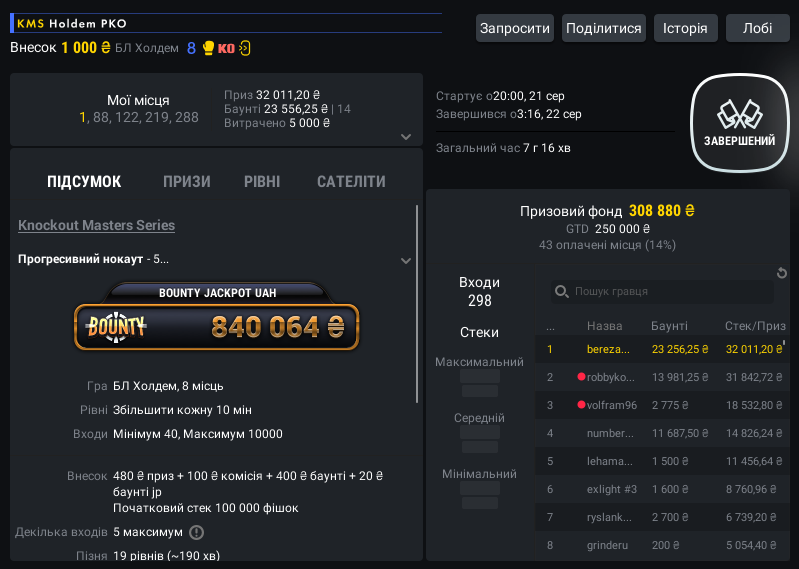Click the Мінімальний stack label
Screen dimensions: 799x569
pos(480,474)
